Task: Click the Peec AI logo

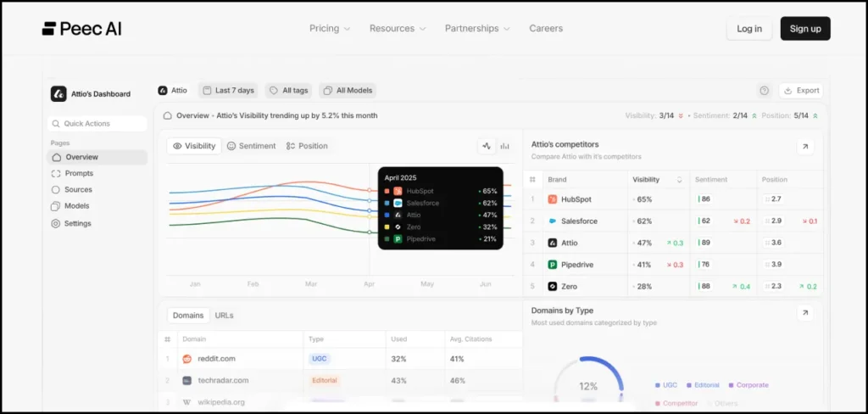Action: pyautogui.click(x=82, y=28)
